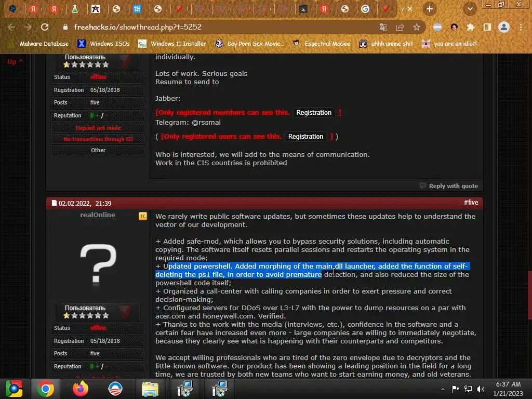This screenshot has height=399, width=532.
Task: Open the volume speaker tray icon
Action: 481,389
